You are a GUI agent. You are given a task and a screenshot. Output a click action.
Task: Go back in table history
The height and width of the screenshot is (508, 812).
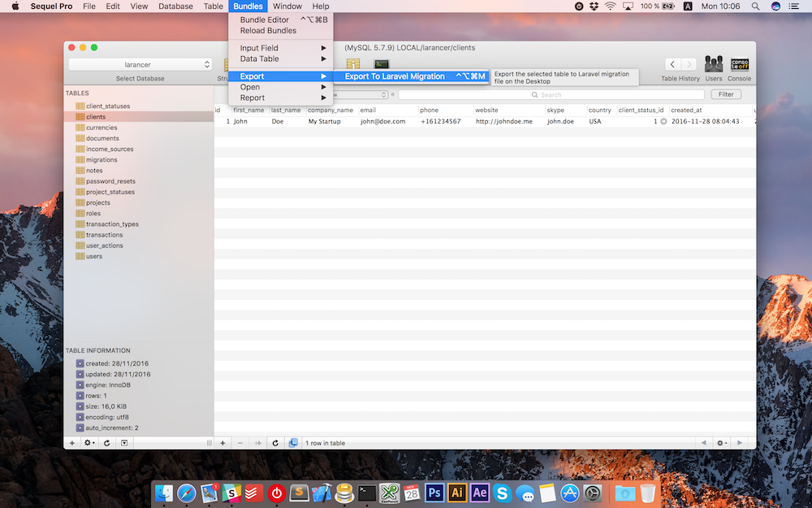point(672,64)
